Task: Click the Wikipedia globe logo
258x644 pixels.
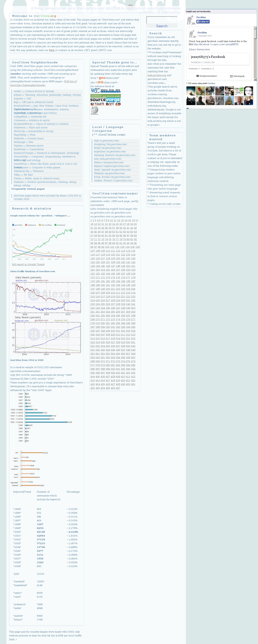Action: pyautogui.click(x=94, y=110)
